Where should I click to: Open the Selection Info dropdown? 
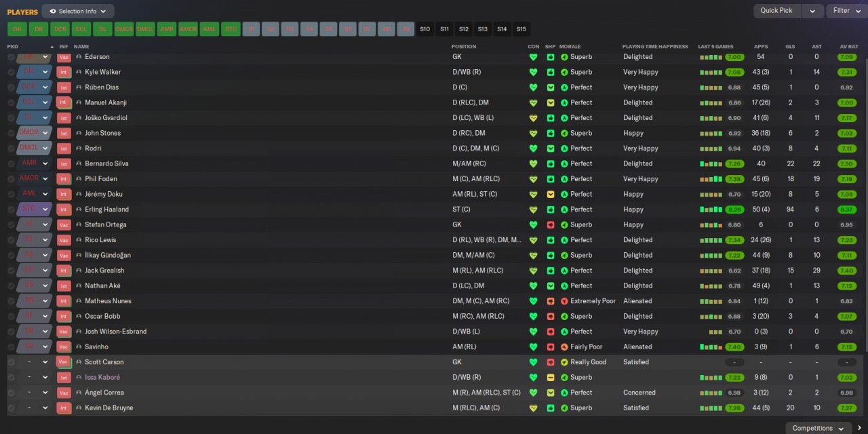coord(78,11)
